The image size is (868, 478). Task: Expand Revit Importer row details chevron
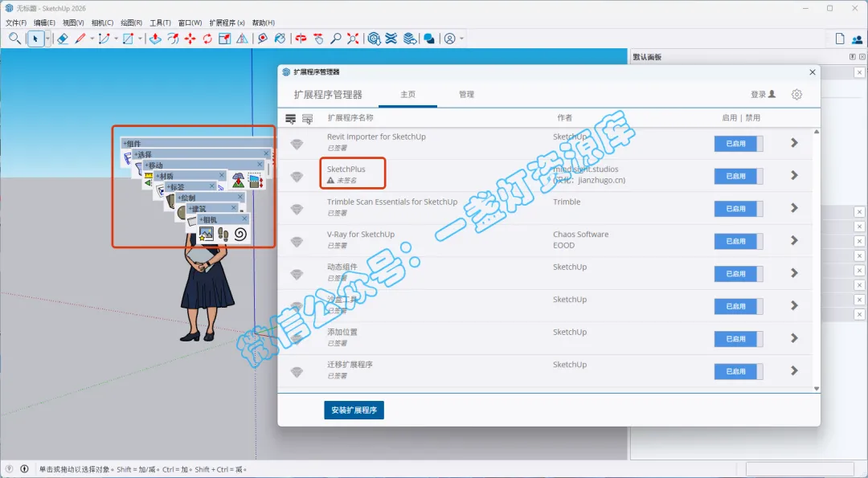pyautogui.click(x=794, y=143)
